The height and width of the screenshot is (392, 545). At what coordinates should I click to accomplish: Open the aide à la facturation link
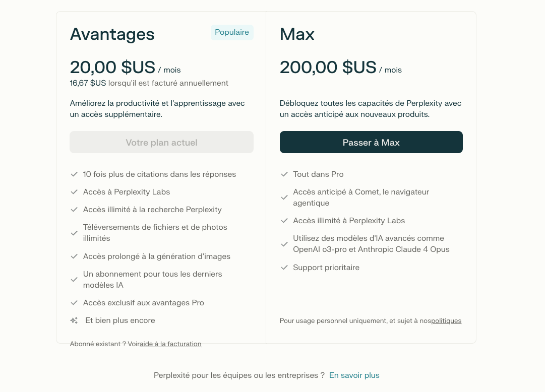170,344
